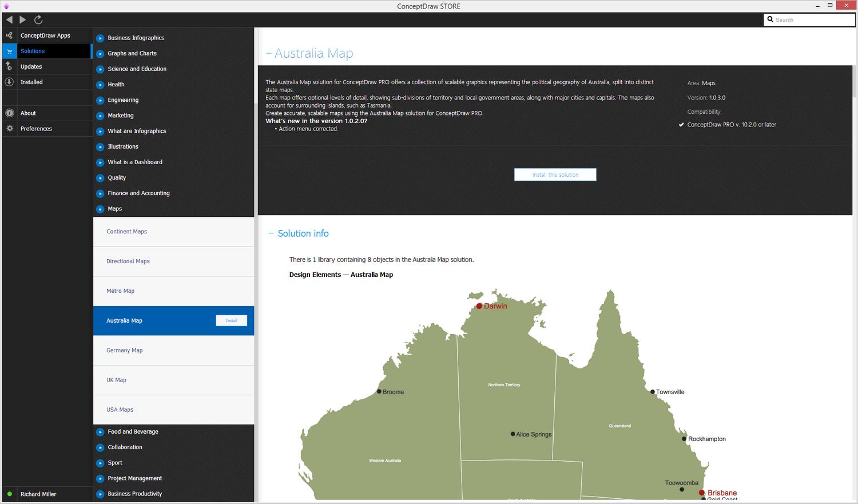This screenshot has width=858, height=504.
Task: Expand the What is a Dashboard category
Action: (x=100, y=162)
